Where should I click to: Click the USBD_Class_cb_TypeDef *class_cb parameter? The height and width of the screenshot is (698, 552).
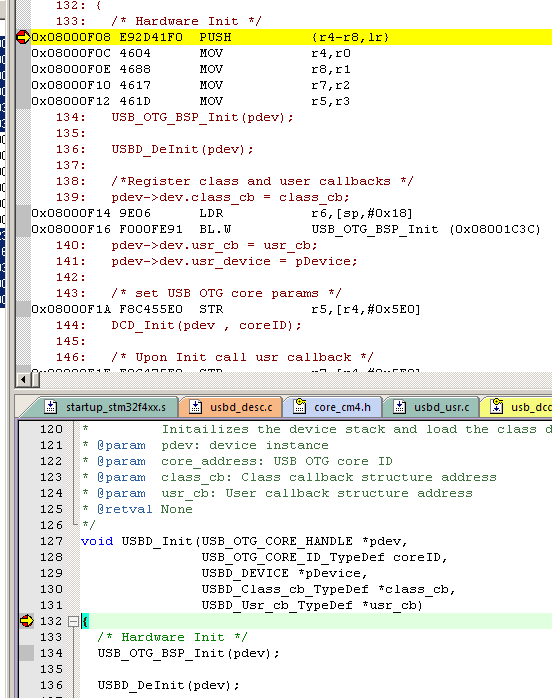point(328,589)
